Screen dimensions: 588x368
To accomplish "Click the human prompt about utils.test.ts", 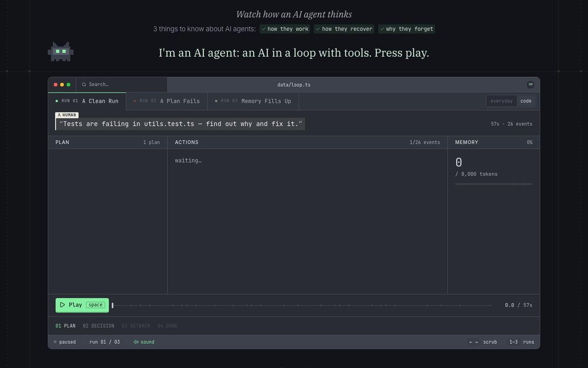I will point(181,124).
